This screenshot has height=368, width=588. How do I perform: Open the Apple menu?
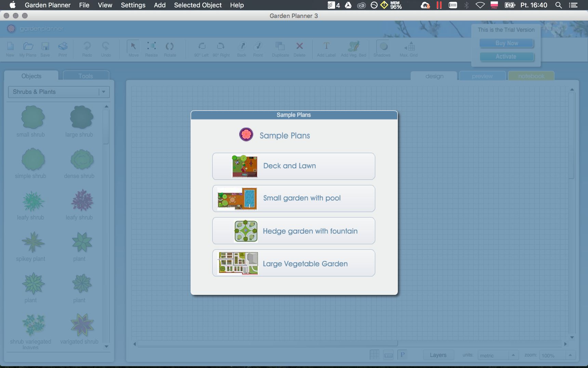(x=12, y=5)
